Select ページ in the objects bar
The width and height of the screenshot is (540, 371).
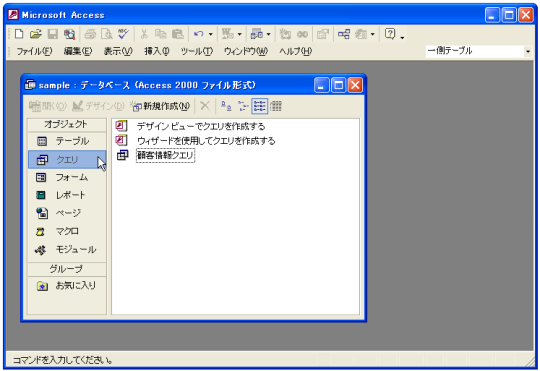[67, 213]
